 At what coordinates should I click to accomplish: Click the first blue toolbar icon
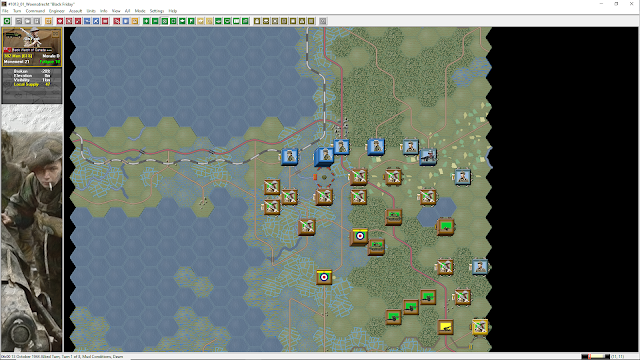click(87, 21)
